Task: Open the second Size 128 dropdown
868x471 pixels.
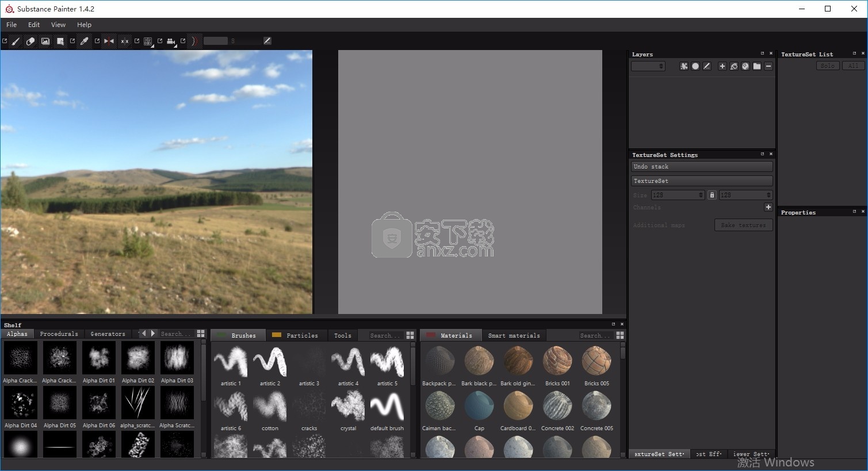Action: [745, 195]
